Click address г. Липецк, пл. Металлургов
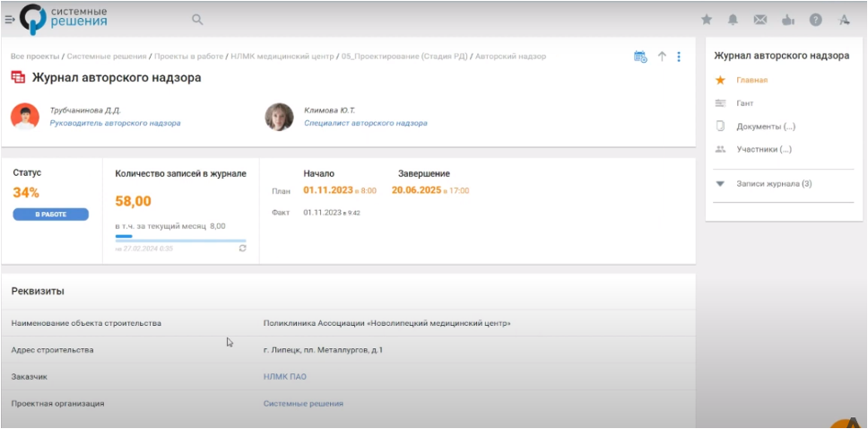The image size is (868, 429). point(323,350)
